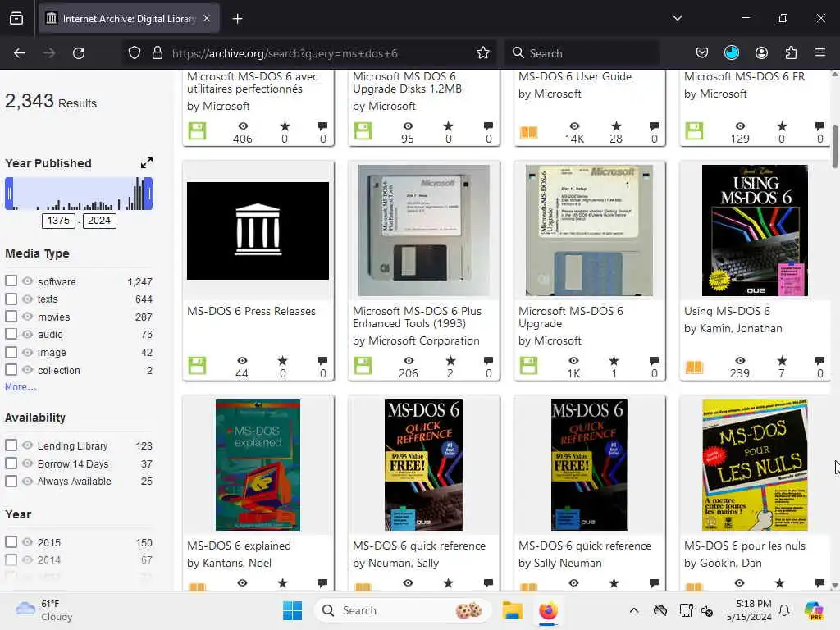The width and height of the screenshot is (840, 630).
Task: Click the favorites star on Microsoft MS-DOS 6 Upgrade card
Action: click(x=614, y=361)
